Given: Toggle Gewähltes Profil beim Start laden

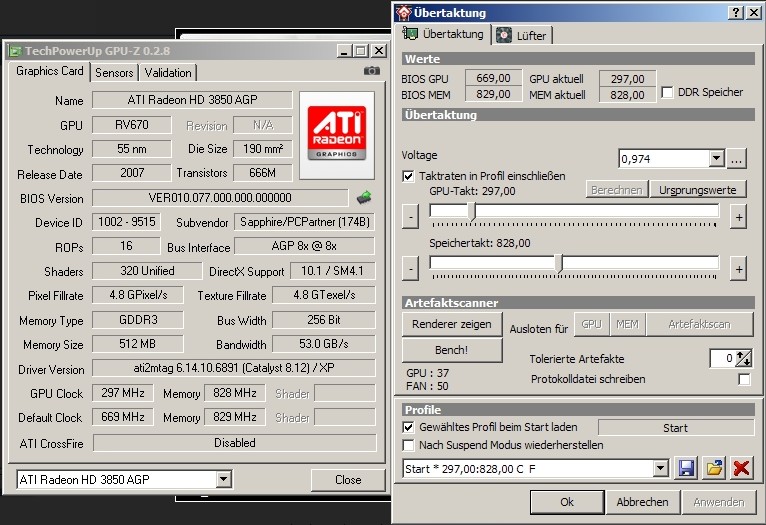Looking at the screenshot, I should pyautogui.click(x=408, y=427).
